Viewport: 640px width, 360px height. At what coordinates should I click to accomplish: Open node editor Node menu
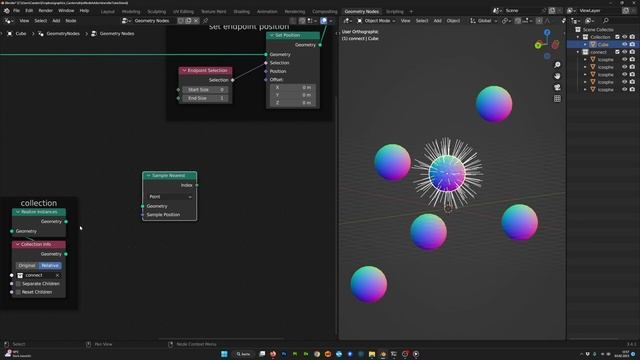pos(71,21)
